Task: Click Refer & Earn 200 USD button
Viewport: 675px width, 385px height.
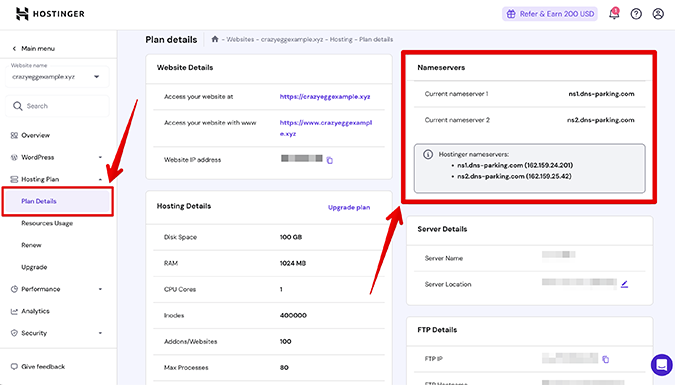Action: coord(550,14)
